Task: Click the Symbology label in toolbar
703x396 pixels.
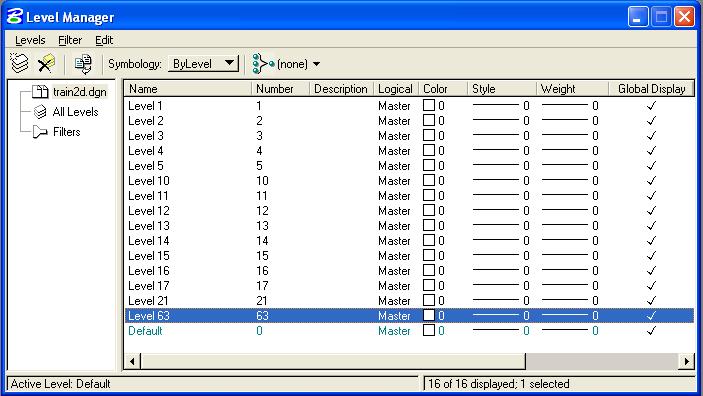Action: pyautogui.click(x=135, y=64)
